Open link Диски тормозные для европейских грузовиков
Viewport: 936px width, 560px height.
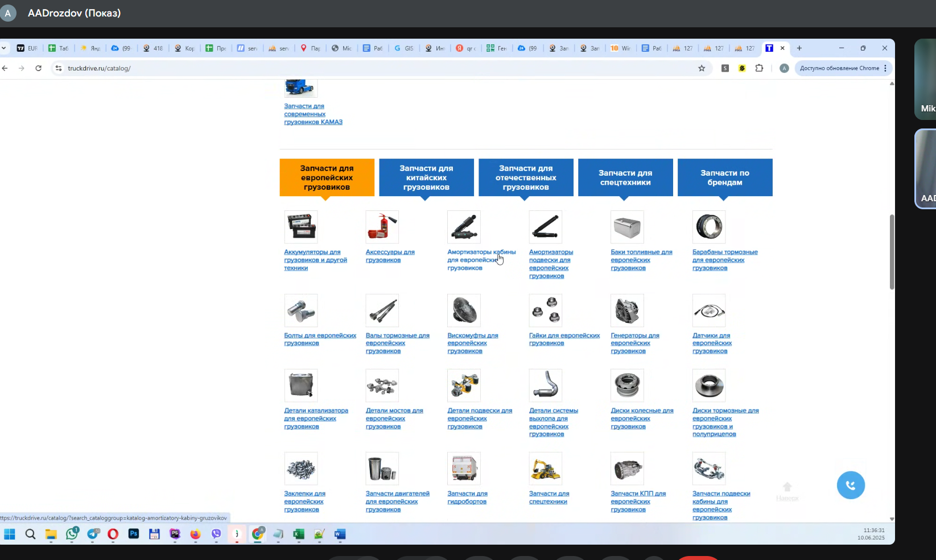(725, 422)
